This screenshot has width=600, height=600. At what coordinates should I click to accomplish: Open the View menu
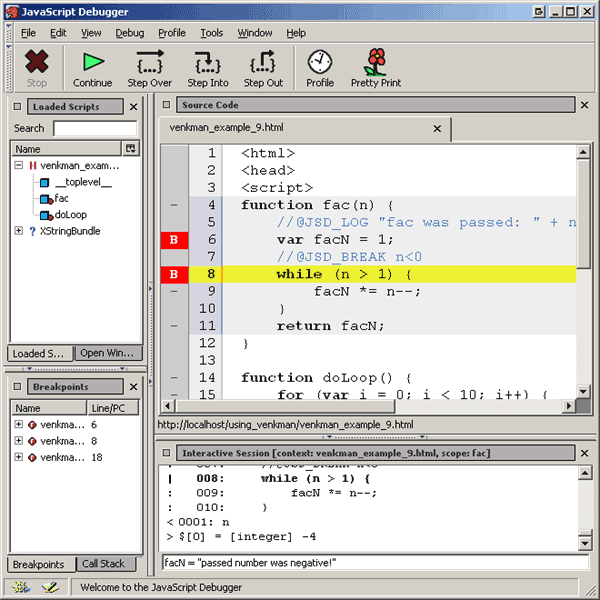tap(91, 33)
